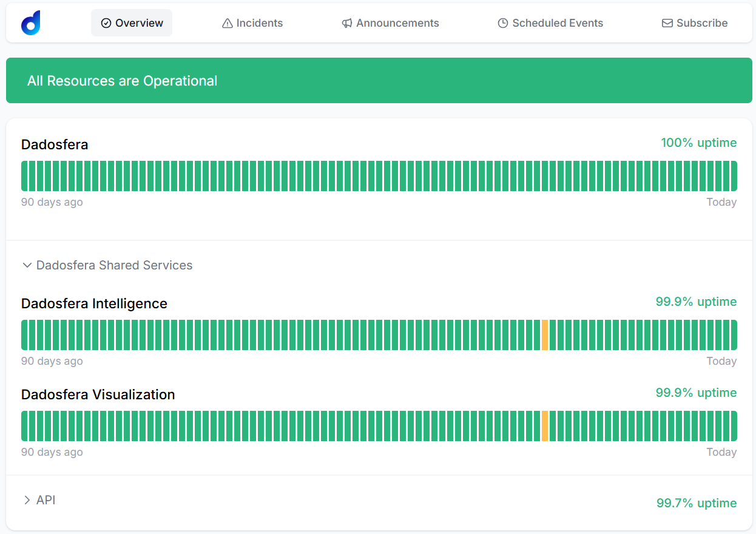Click Dadosfera Intelligence 99.9% uptime value
756x534 pixels.
[696, 302]
